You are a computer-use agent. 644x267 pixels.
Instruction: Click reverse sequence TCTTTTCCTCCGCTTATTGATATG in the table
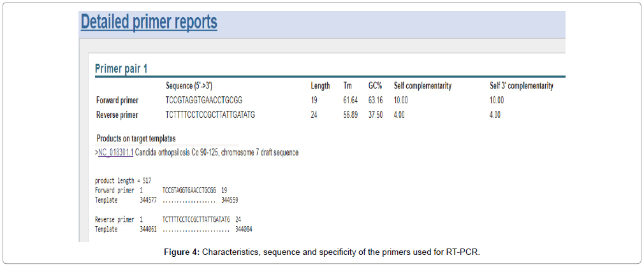[x=210, y=115]
